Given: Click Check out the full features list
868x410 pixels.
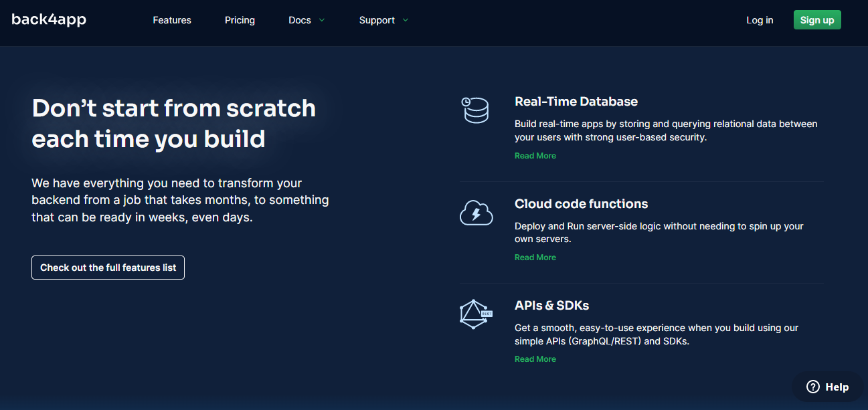Looking at the screenshot, I should point(108,267).
